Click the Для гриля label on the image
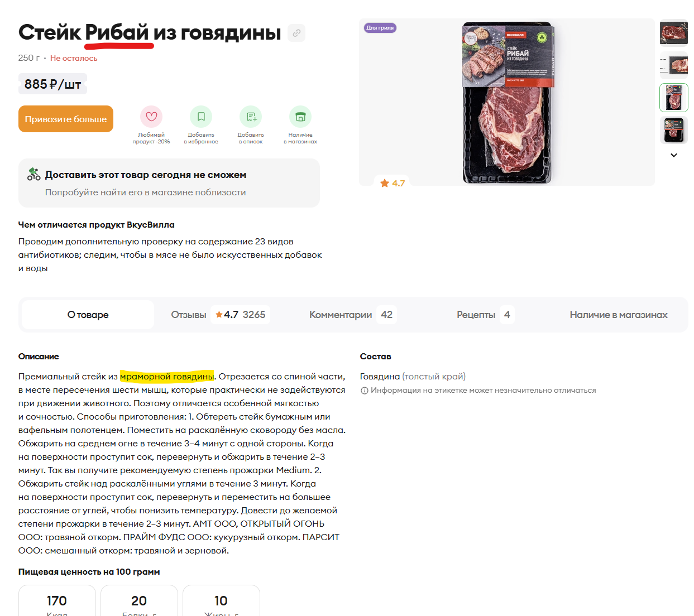 (380, 27)
